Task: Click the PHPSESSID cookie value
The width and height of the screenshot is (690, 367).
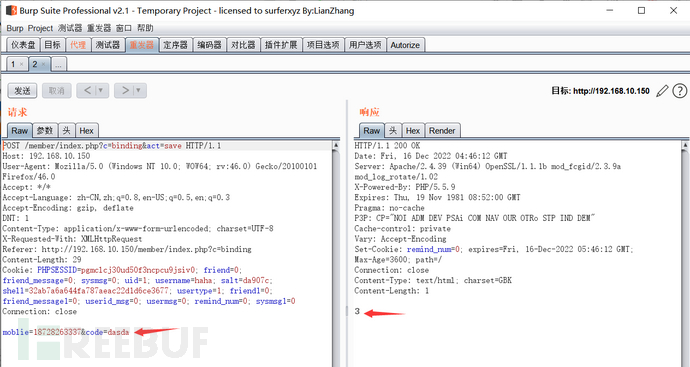Action: tap(138, 270)
